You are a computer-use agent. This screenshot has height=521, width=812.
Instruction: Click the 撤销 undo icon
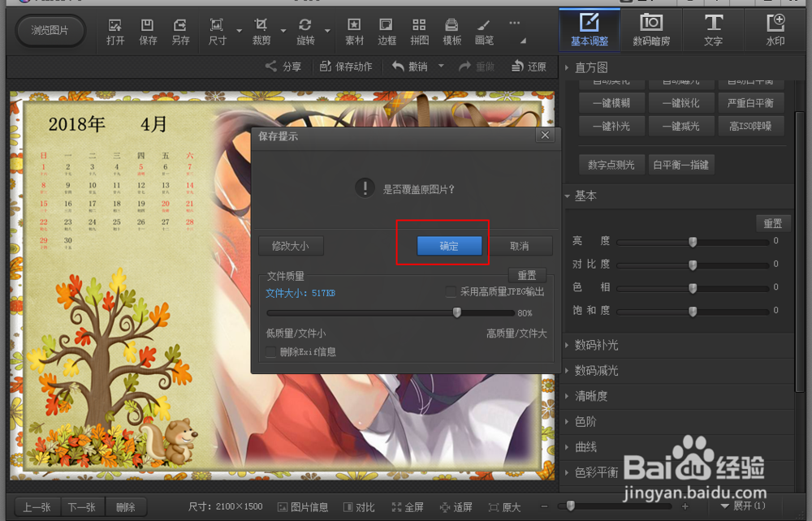(409, 67)
